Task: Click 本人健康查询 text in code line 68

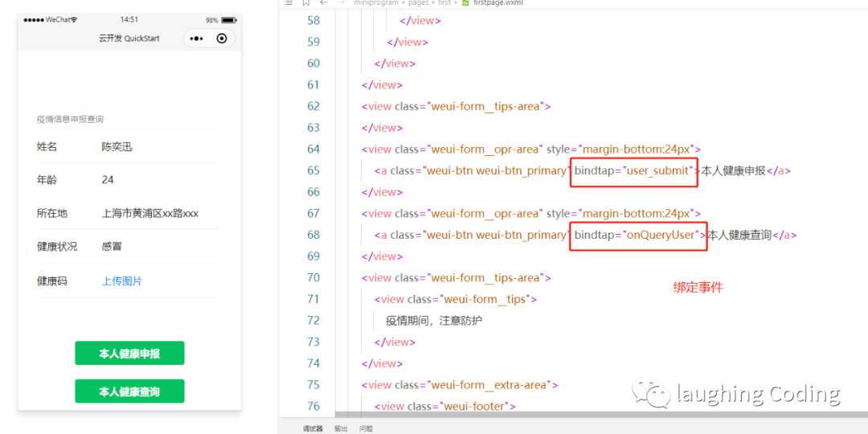Action: pyautogui.click(x=740, y=235)
